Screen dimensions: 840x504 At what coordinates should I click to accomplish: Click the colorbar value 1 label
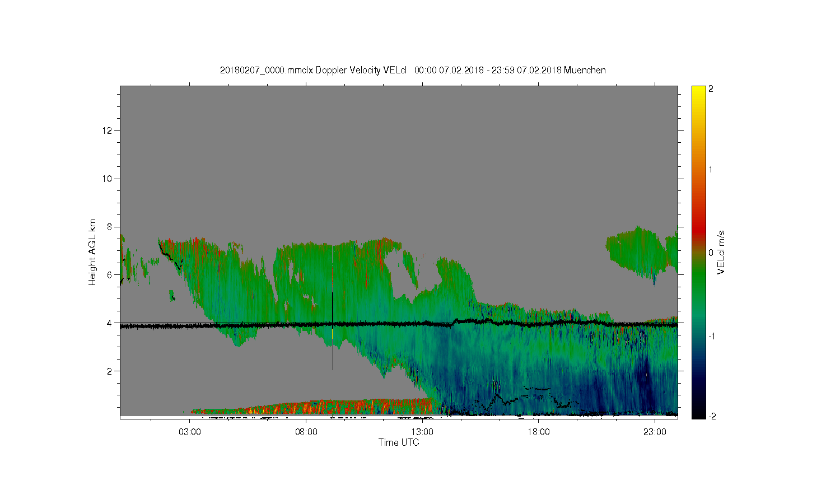tap(711, 169)
